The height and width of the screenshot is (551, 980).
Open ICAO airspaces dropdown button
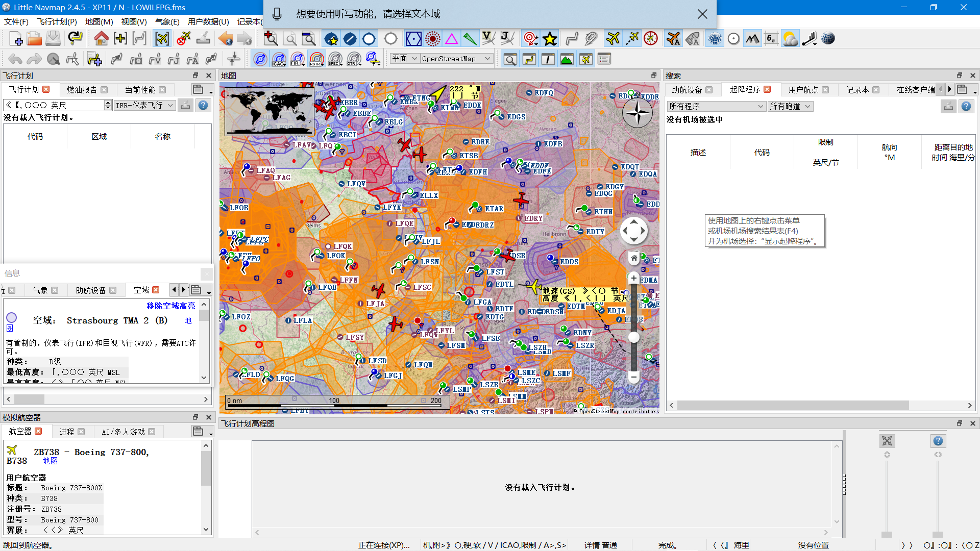click(279, 59)
